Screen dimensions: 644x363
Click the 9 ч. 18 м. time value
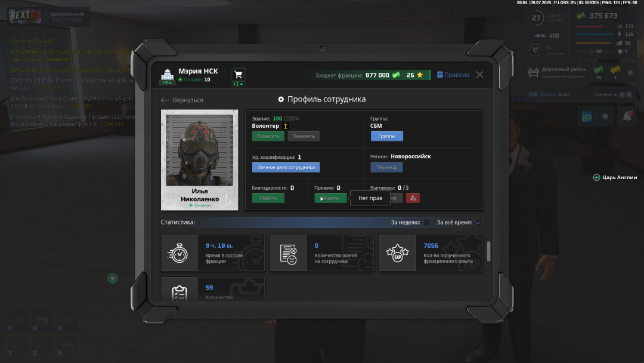pos(219,245)
